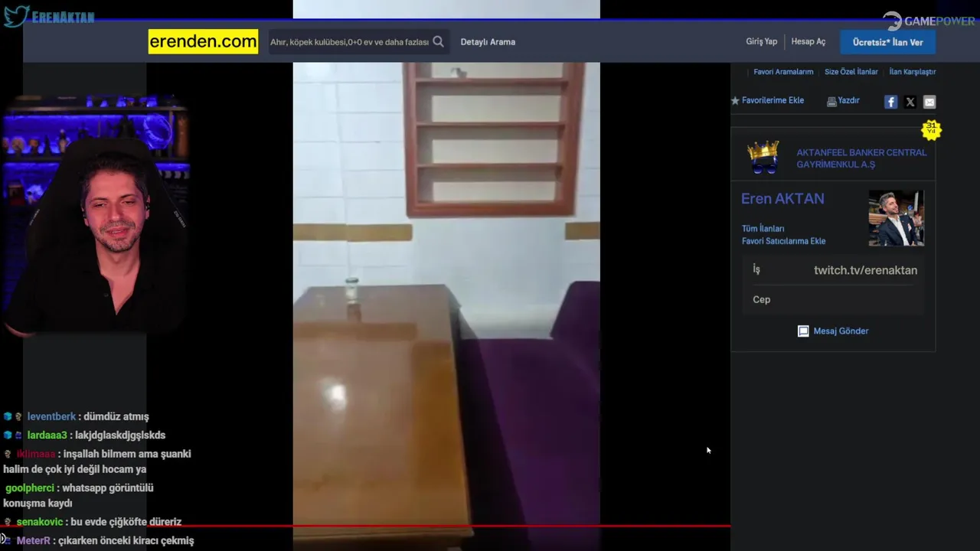Viewport: 980px width, 551px height.
Task: Click the Ücretsiz İlan Ver button
Action: (887, 42)
